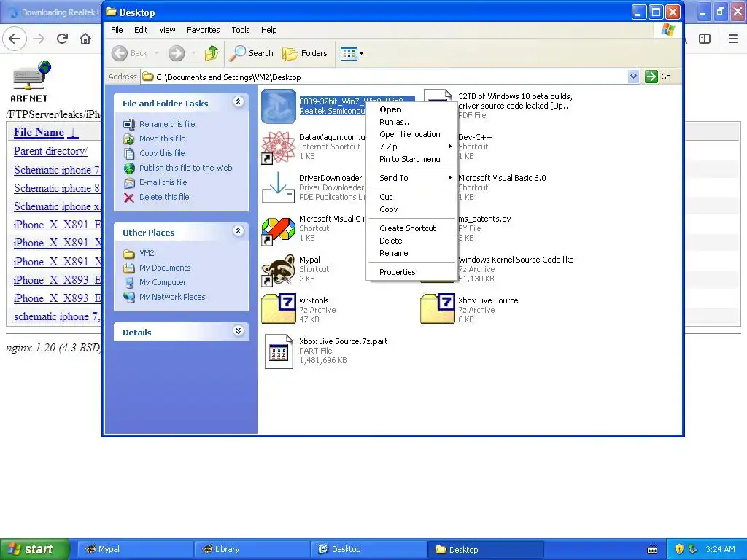The height and width of the screenshot is (560, 747).
Task: Choose Rename in the context menu
Action: 412,253
